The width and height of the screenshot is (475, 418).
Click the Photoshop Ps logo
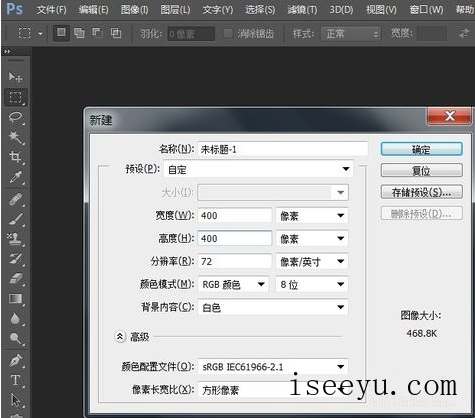click(15, 9)
